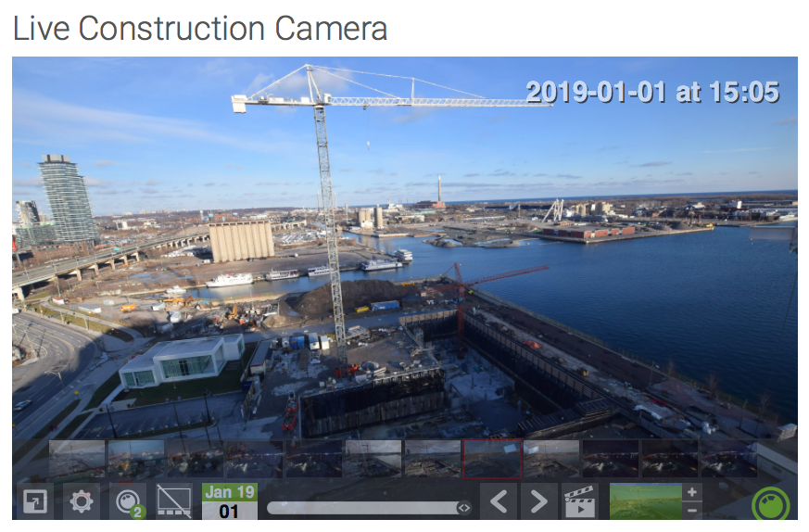Go to the next image arrow
Viewport: 809px width, 532px height.
538,501
